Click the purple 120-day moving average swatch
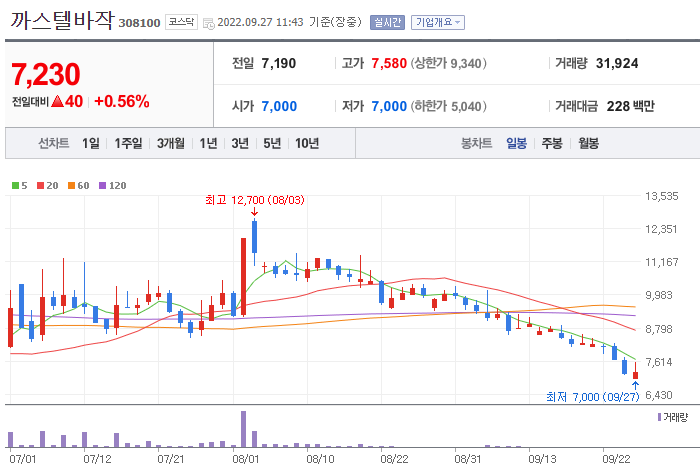 pyautogui.click(x=103, y=186)
